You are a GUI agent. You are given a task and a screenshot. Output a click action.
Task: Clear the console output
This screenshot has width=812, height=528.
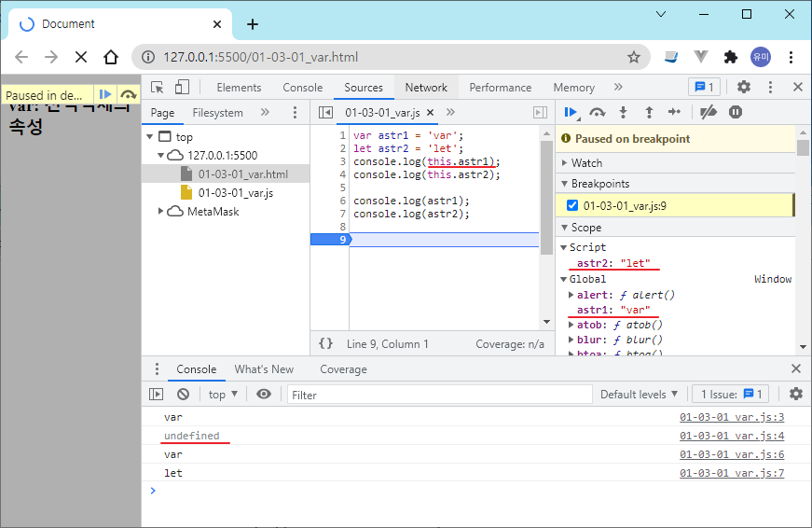(x=183, y=395)
